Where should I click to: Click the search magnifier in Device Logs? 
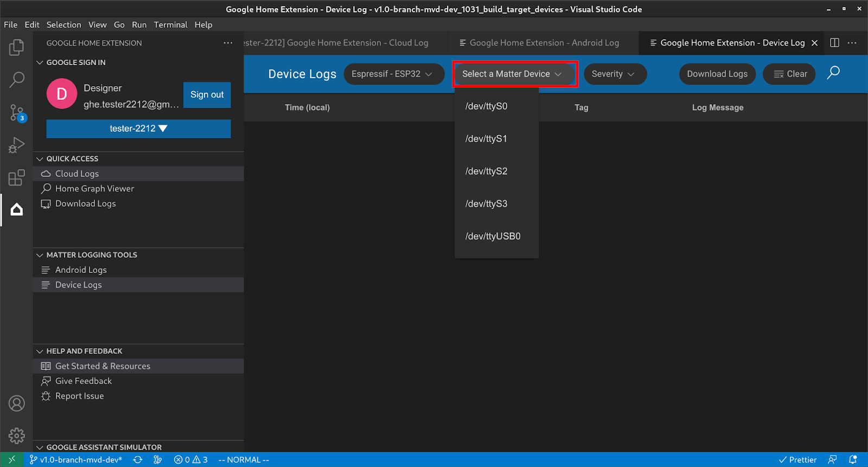(x=833, y=73)
